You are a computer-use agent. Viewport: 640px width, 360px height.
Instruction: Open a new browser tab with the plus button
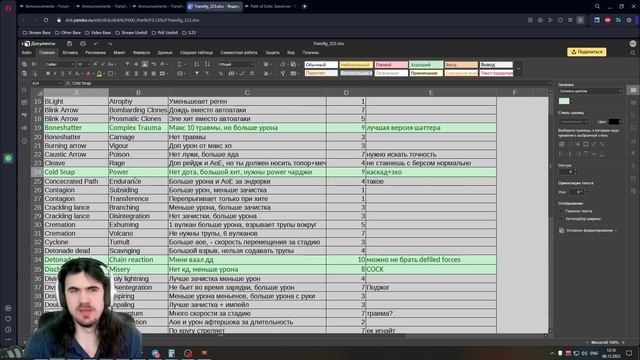pos(304,6)
